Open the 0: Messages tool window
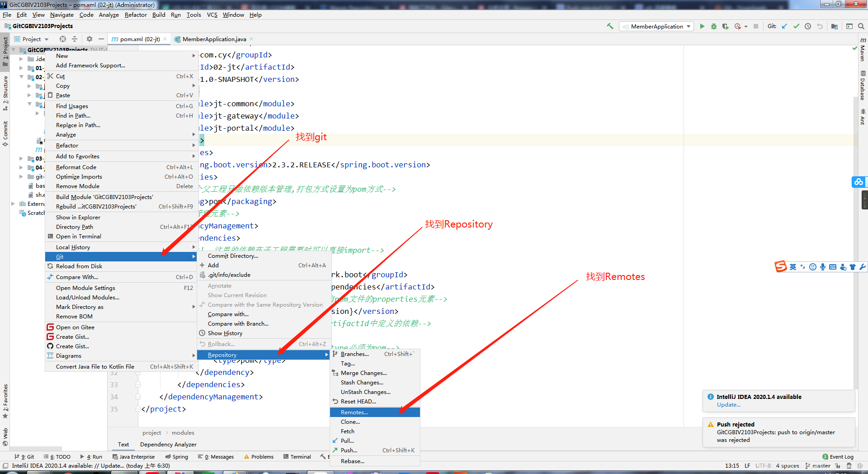 pyautogui.click(x=216, y=457)
